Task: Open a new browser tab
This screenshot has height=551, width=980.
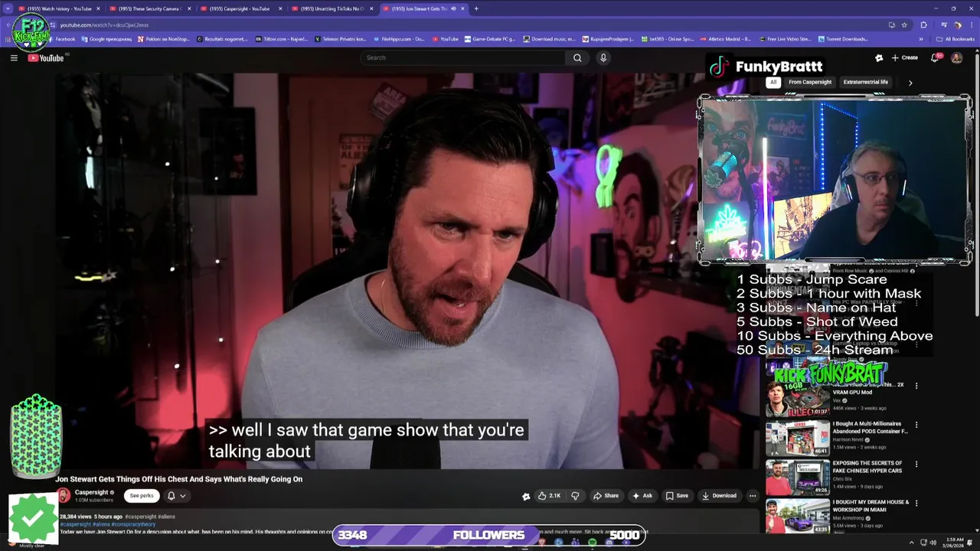Action: (x=476, y=8)
